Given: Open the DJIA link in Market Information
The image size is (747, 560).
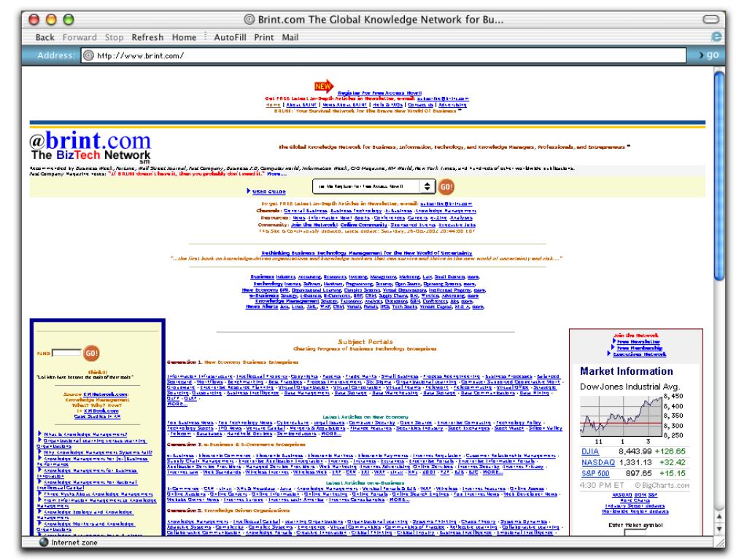Looking at the screenshot, I should point(590,451).
